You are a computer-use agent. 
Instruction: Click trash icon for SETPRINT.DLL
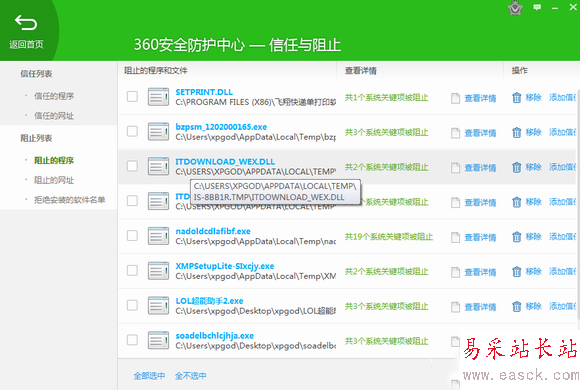(x=516, y=98)
